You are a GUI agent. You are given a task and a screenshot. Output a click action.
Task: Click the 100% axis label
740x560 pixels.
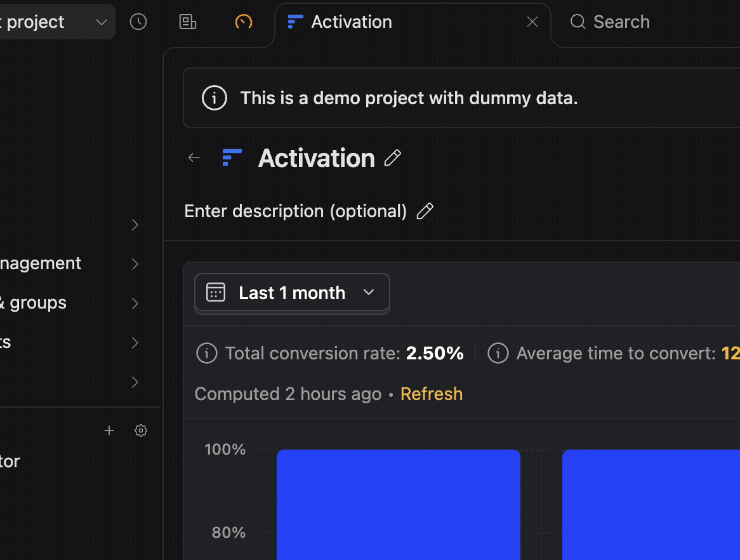tap(225, 449)
